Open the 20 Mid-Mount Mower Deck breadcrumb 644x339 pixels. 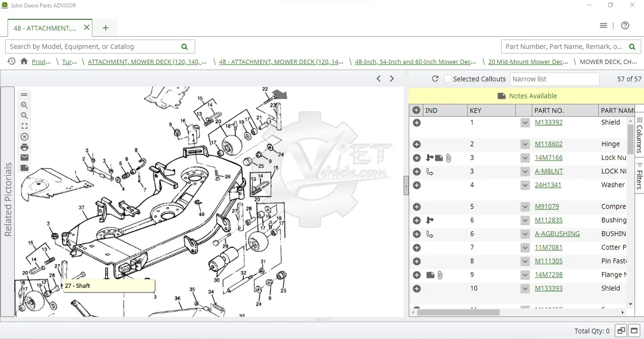click(x=528, y=62)
